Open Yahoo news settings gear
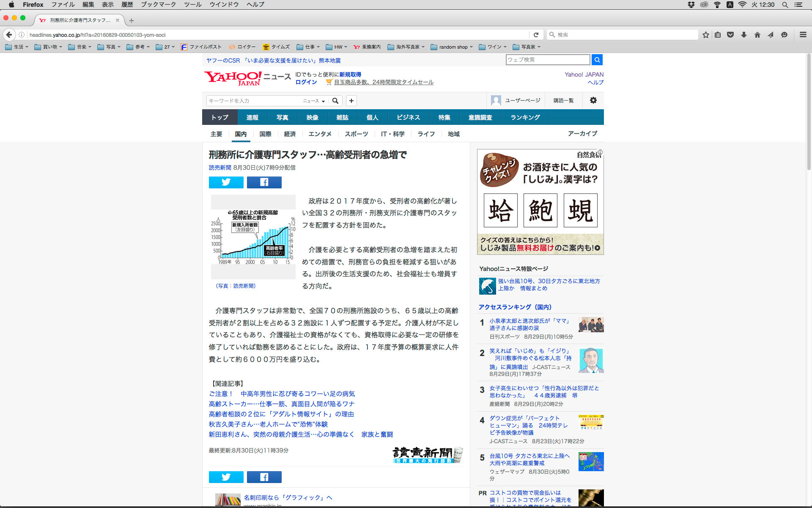The image size is (812, 508). [593, 100]
